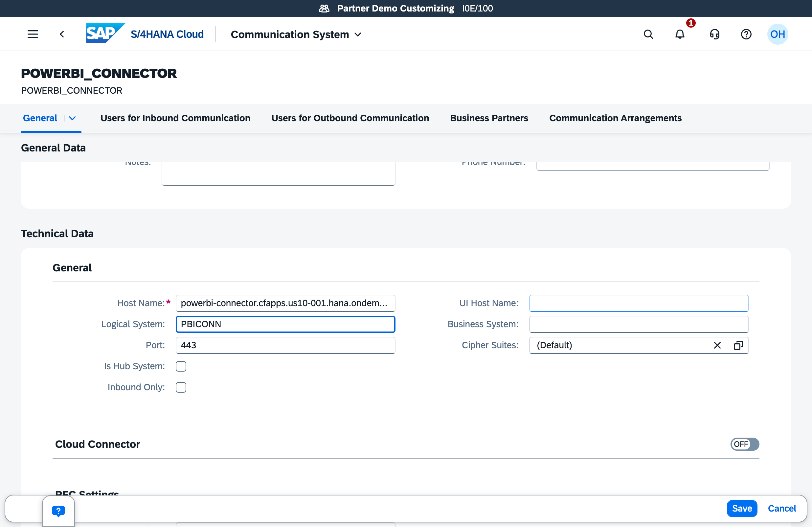The height and width of the screenshot is (527, 812).
Task: Click into the Business System field
Action: pyautogui.click(x=639, y=324)
